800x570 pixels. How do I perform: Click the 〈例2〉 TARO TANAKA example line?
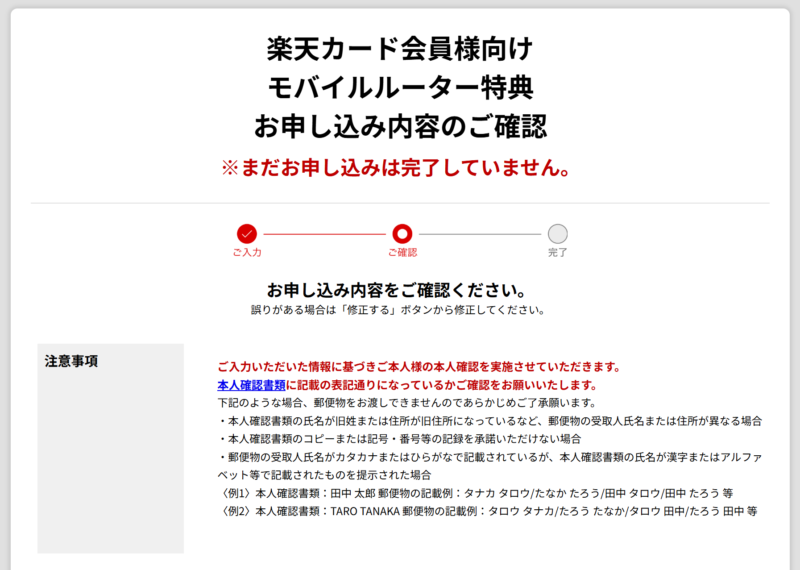coord(487,511)
